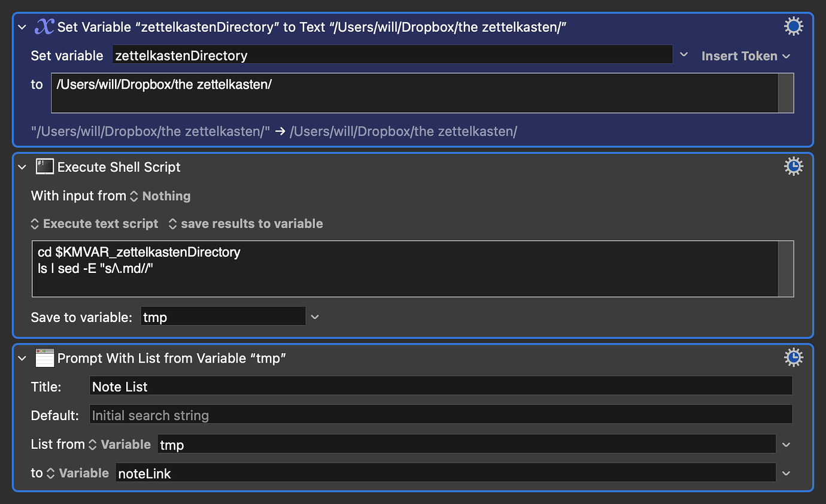This screenshot has width=826, height=504.
Task: Open variable suggestions beside tmp save field
Action: pyautogui.click(x=314, y=317)
